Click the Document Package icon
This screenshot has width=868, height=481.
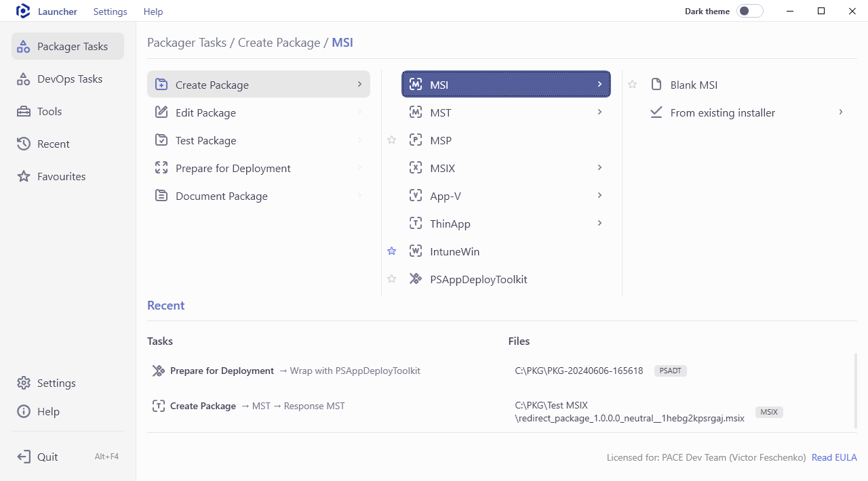click(161, 196)
